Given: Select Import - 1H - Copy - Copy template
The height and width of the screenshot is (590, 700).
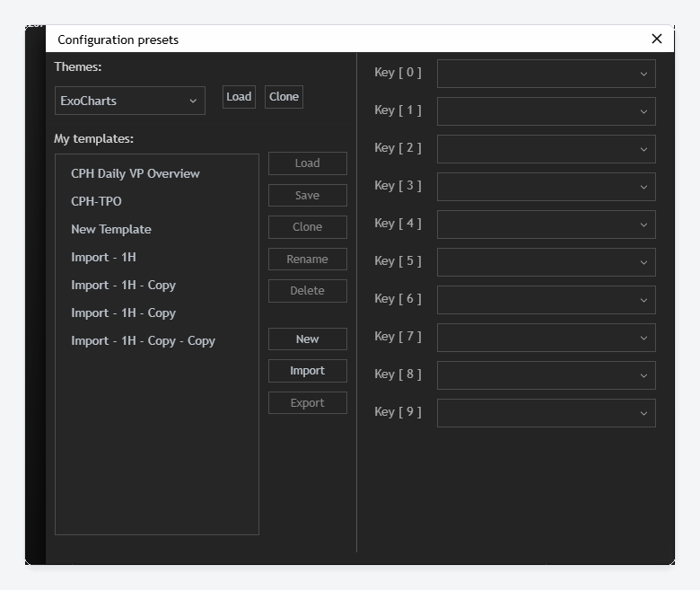Looking at the screenshot, I should pyautogui.click(x=143, y=340).
